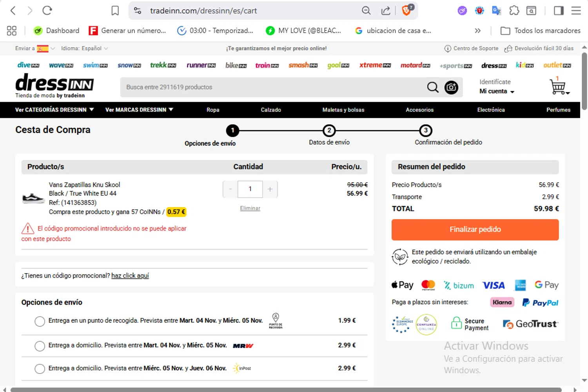Viewport: 588px width, 392px height.
Task: Go to the goalinn store logo
Action: click(x=338, y=65)
